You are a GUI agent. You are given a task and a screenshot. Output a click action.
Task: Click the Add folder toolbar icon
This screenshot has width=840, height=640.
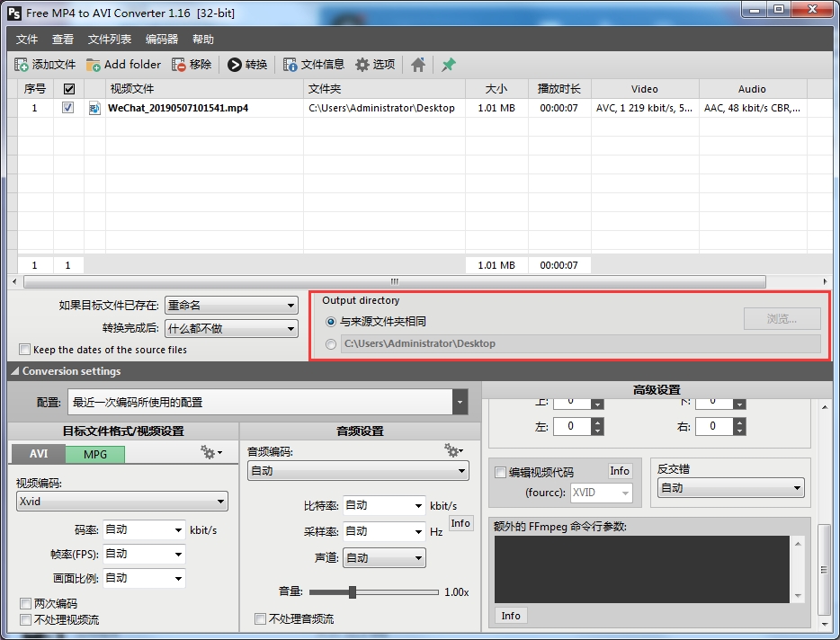[94, 65]
